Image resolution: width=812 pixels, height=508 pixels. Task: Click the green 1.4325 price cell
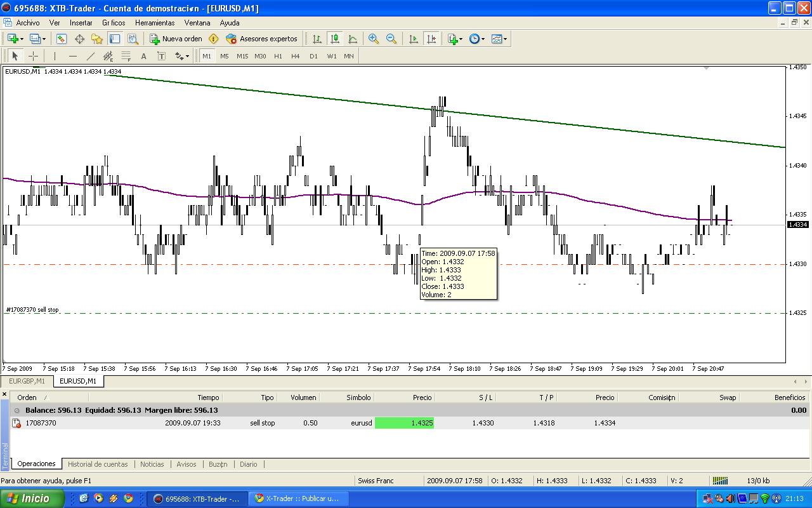[404, 423]
